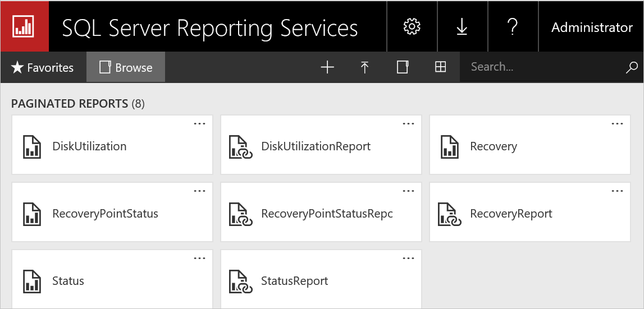Switch to tiles grid view icon
Screen dimensions: 644x309
point(440,67)
